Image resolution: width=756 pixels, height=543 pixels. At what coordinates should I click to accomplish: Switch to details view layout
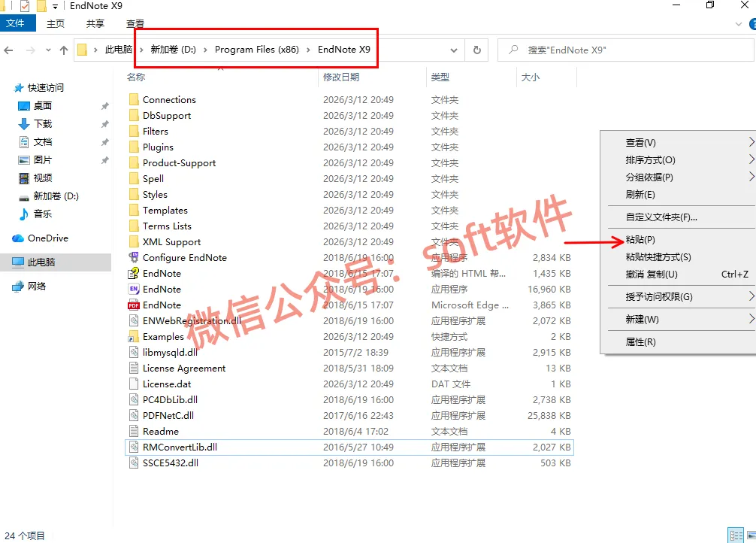coord(736,535)
